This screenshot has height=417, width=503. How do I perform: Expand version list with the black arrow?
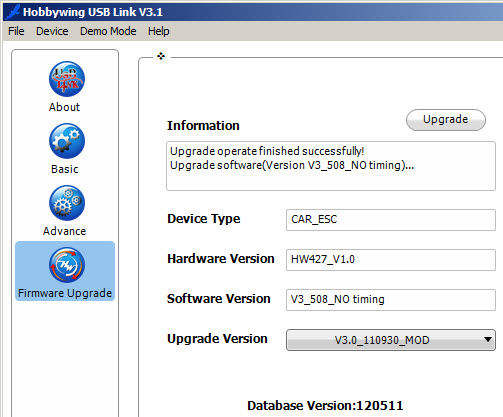tap(488, 340)
